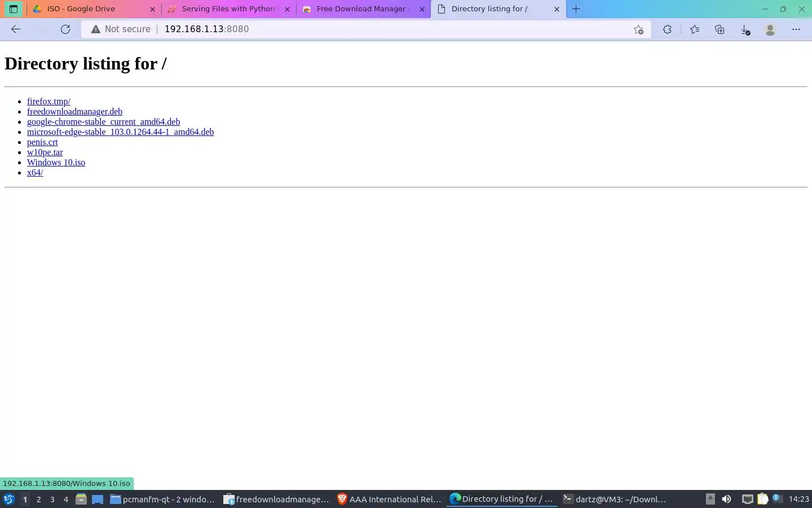The height and width of the screenshot is (508, 812).
Task: Open the Downloads icon
Action: coord(745,29)
